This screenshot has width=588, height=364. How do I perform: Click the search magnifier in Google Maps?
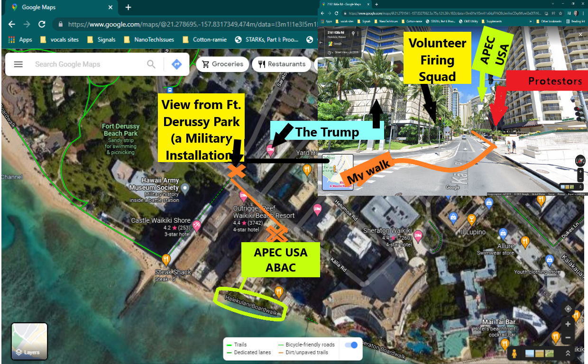pos(151,64)
